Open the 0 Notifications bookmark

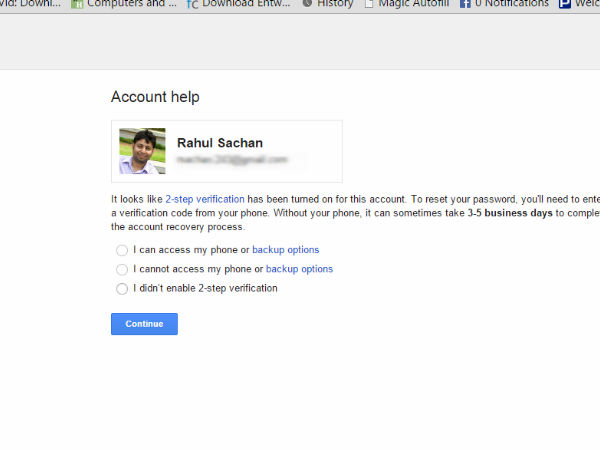point(511,4)
